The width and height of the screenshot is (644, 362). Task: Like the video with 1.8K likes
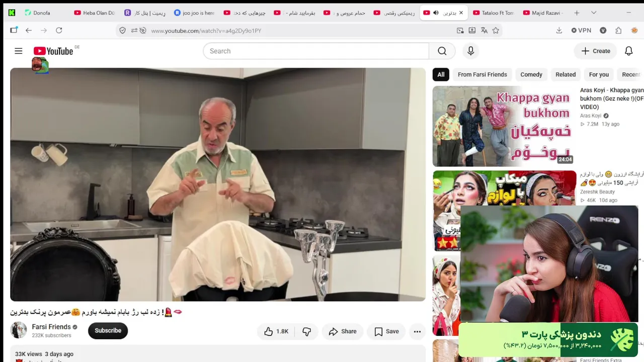[x=276, y=331]
